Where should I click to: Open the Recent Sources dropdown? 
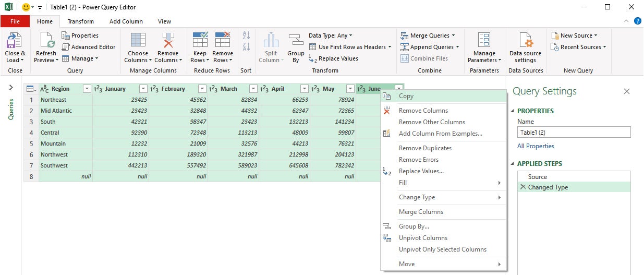(x=579, y=47)
